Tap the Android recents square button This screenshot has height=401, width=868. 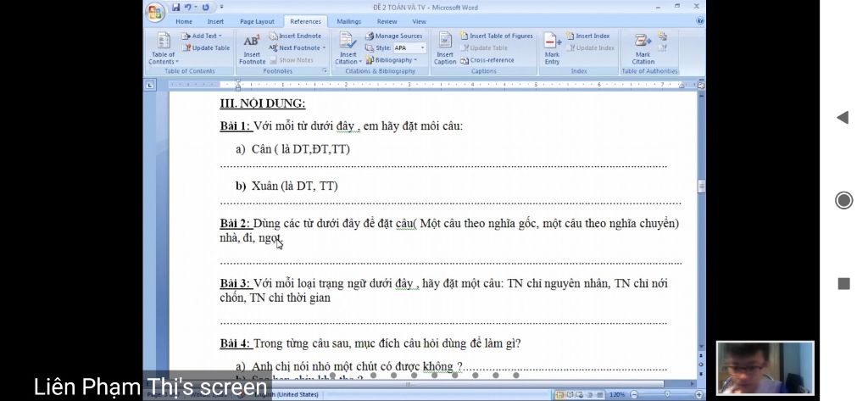click(x=843, y=283)
